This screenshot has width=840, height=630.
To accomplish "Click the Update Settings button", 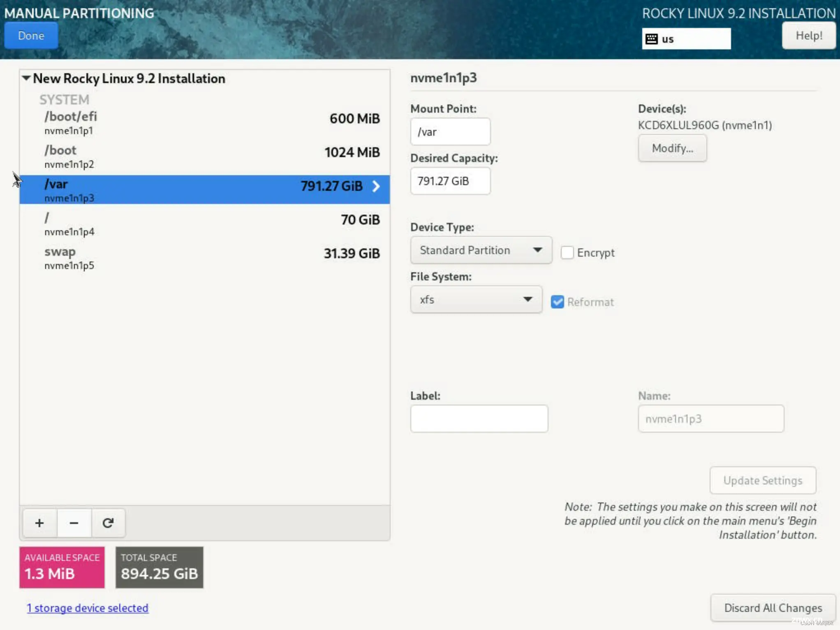I will pos(763,480).
